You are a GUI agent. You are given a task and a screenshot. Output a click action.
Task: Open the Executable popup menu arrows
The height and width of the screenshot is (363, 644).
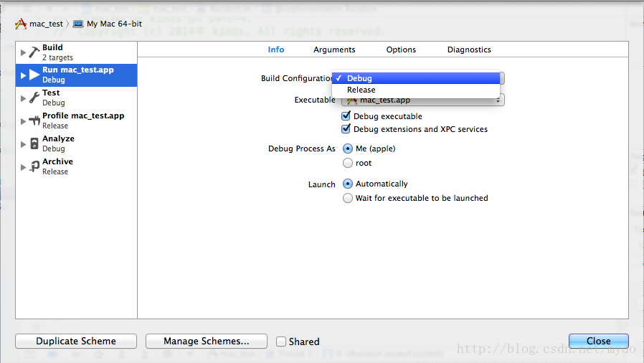point(498,100)
